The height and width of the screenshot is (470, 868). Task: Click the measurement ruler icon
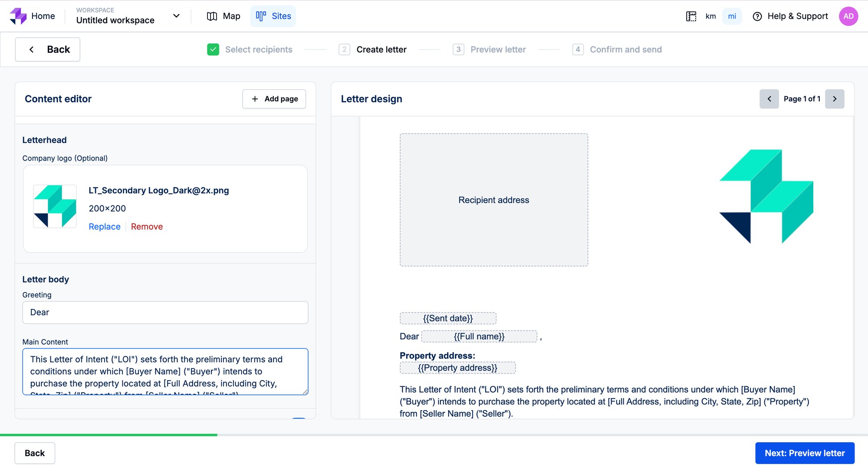click(691, 16)
